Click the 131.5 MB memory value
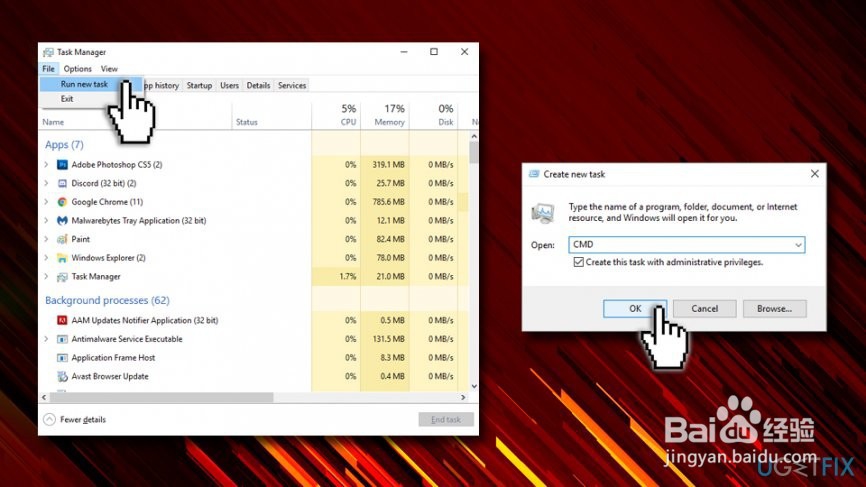Viewport: 866px width, 487px height. [x=388, y=339]
